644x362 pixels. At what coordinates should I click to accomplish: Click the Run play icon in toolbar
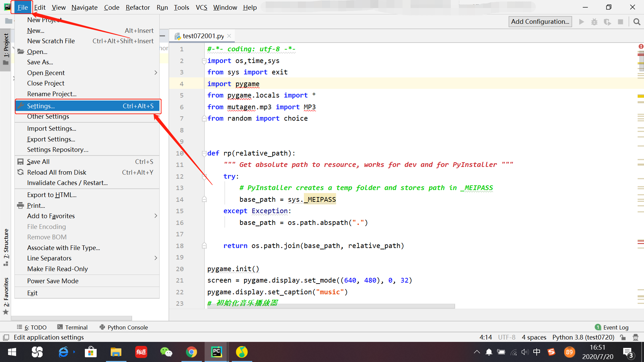click(x=582, y=22)
